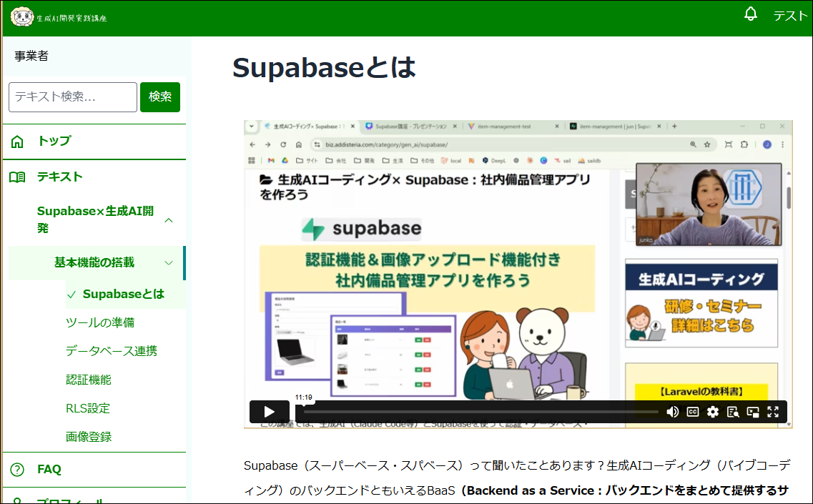This screenshot has height=504, width=813.
Task: Toggle picture-in-picture mode for the video
Action: pos(752,412)
